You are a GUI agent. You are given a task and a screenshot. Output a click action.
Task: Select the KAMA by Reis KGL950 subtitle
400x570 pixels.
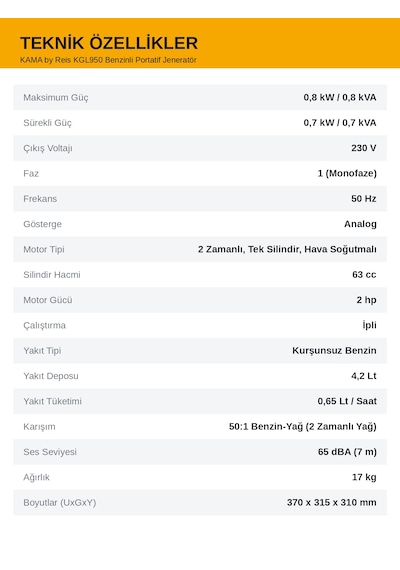pyautogui.click(x=108, y=60)
